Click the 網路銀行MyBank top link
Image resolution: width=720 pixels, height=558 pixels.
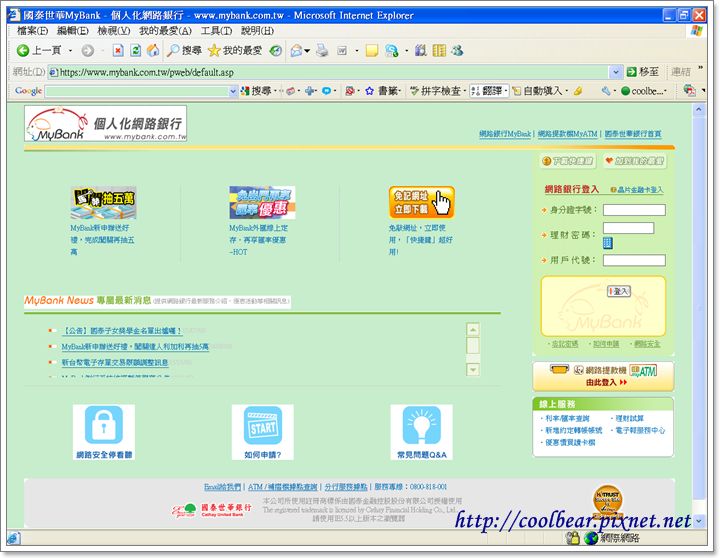coord(505,134)
